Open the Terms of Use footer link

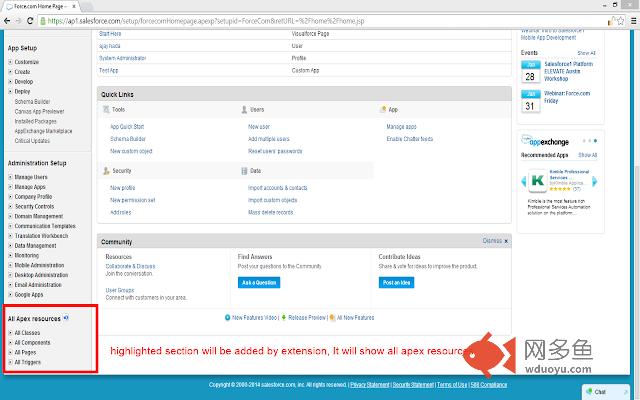pos(452,384)
